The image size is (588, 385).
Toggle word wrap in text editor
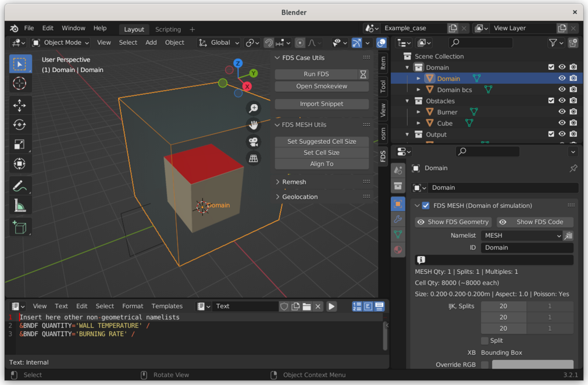point(368,306)
